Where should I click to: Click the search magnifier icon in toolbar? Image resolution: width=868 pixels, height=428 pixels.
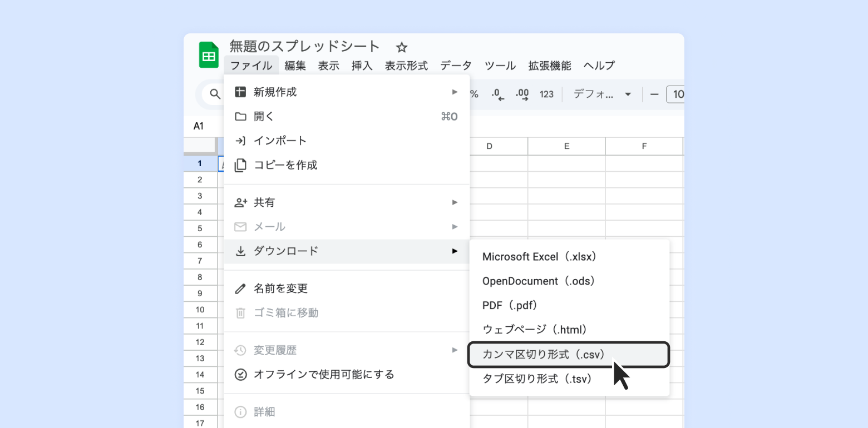click(215, 94)
